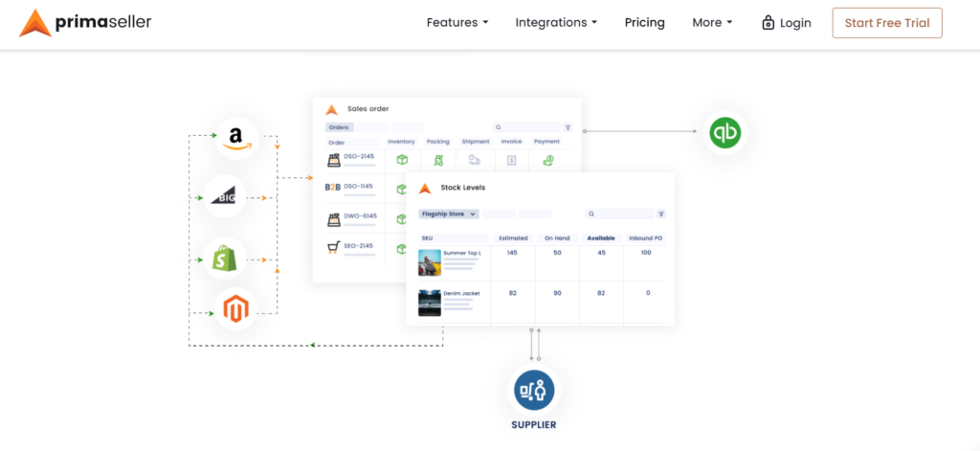Click Inbound PO value 100 for Summer Top L
Viewport: 980px width, 451px height.
tap(646, 253)
